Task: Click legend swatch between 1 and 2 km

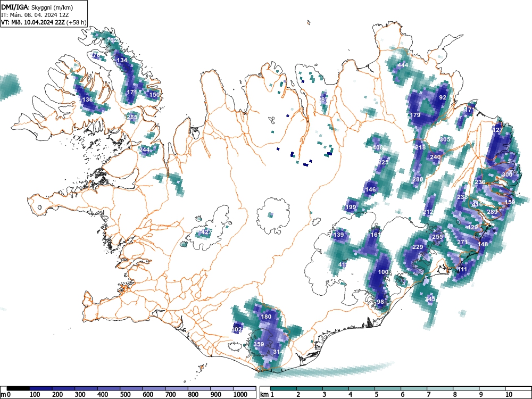Action: (284, 388)
